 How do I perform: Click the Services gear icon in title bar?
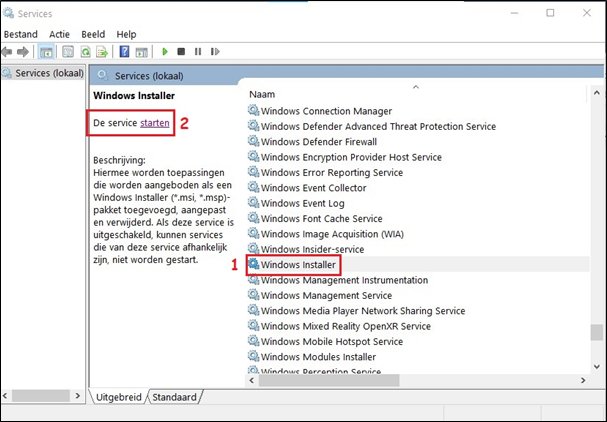tap(8, 13)
